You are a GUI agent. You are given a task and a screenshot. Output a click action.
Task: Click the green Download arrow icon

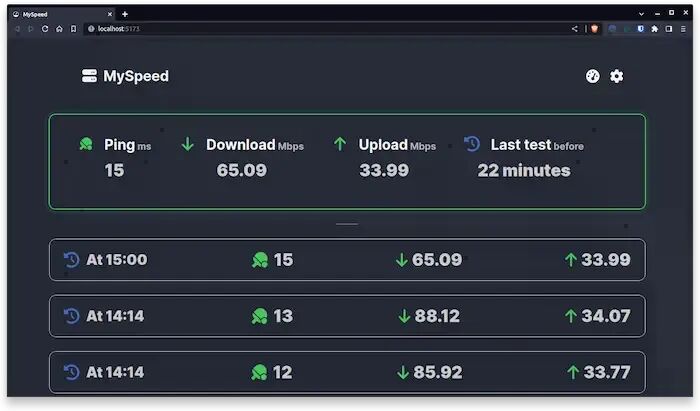pyautogui.click(x=188, y=144)
